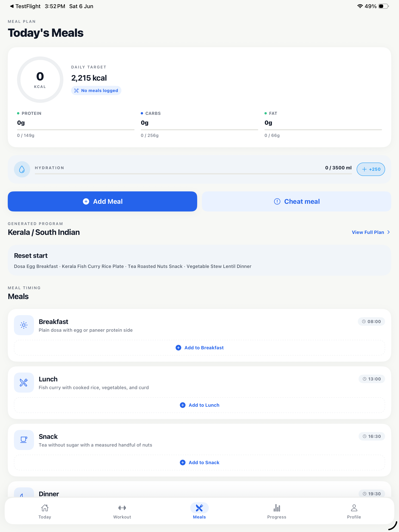Tap the 0 / 256g carbs value
This screenshot has width=399, height=532.
coord(150,135)
